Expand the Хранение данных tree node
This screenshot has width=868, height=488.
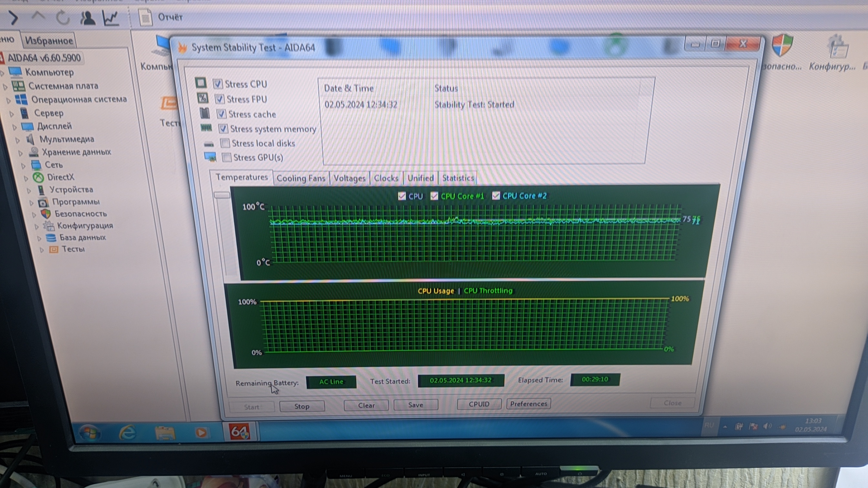coord(21,153)
